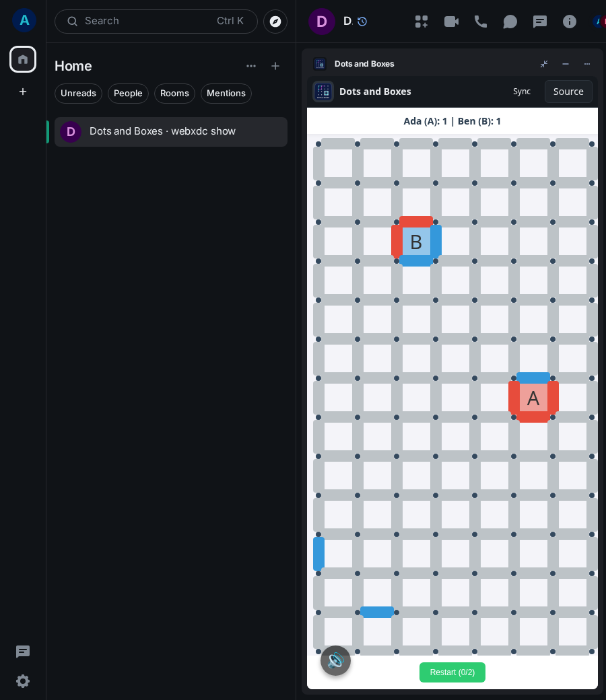Click the extensions widget icon in room header
The width and height of the screenshot is (606, 700).
pyautogui.click(x=421, y=22)
